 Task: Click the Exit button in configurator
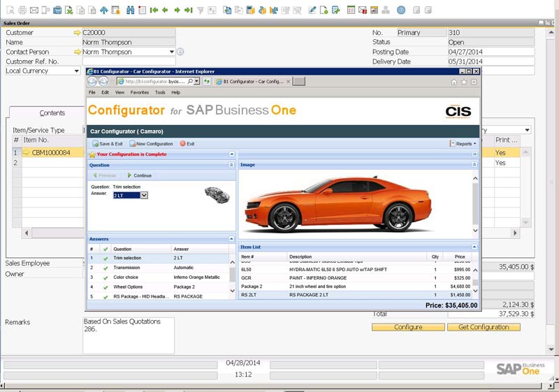click(187, 144)
